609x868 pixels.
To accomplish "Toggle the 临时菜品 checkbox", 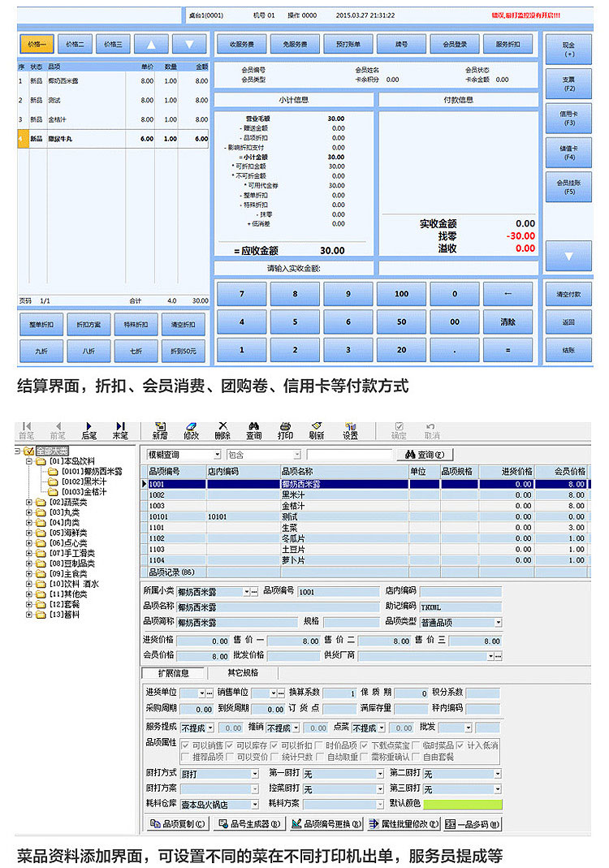I will [x=415, y=745].
